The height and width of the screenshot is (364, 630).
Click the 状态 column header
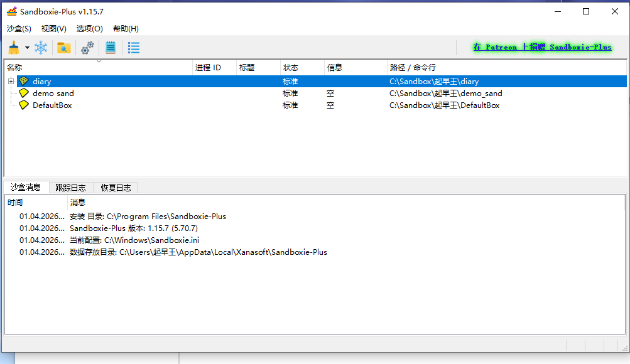[302, 67]
